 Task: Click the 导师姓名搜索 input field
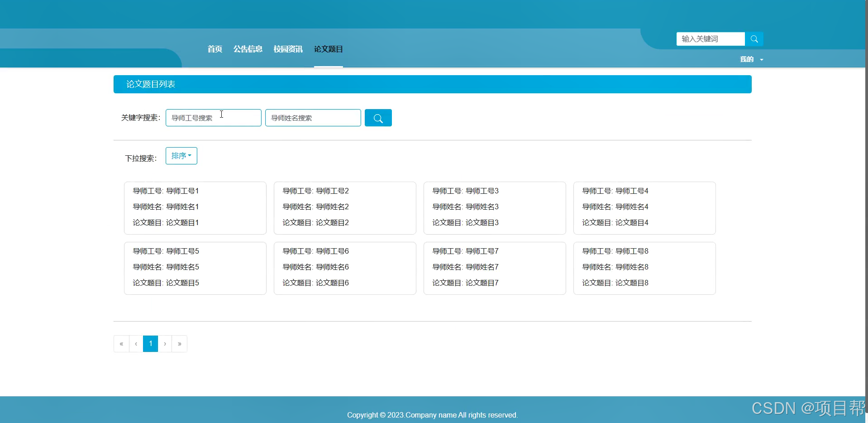[x=313, y=118]
